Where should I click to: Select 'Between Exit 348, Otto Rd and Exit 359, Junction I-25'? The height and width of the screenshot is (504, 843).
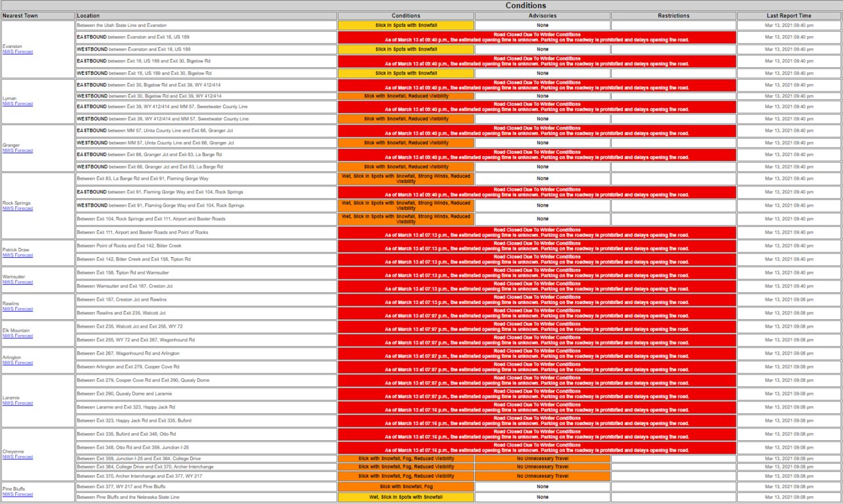point(207,447)
